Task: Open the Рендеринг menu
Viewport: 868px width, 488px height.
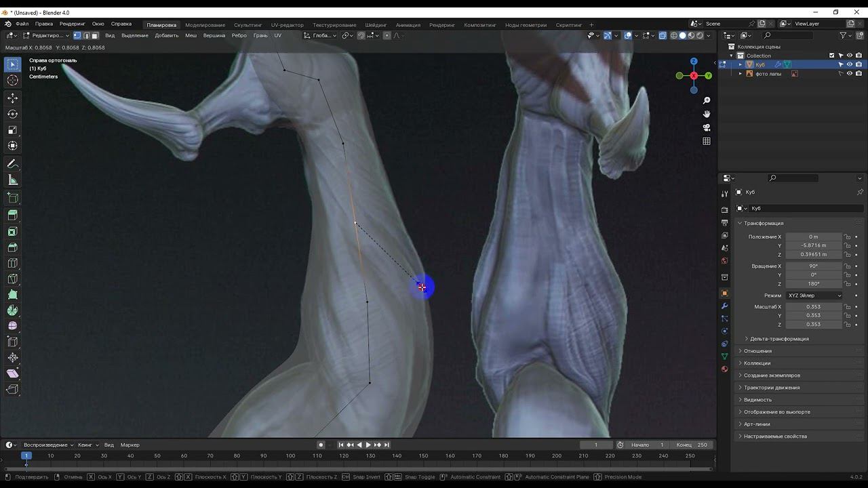Action: point(72,24)
